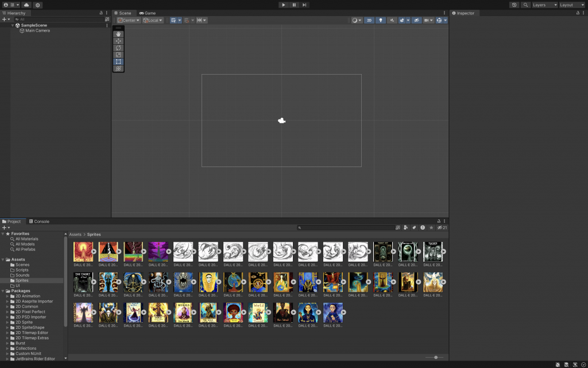Click the Pause button

[294, 5]
